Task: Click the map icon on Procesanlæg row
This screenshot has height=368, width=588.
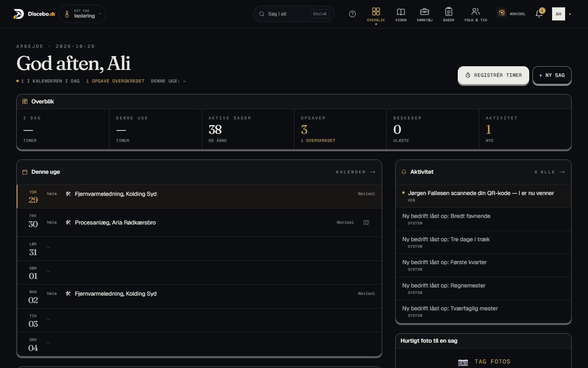Action: 366,222
